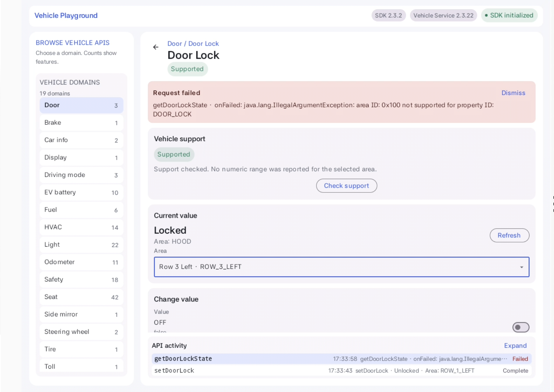Select the Car info domain
Image resolution: width=554 pixels, height=392 pixels.
[81, 140]
